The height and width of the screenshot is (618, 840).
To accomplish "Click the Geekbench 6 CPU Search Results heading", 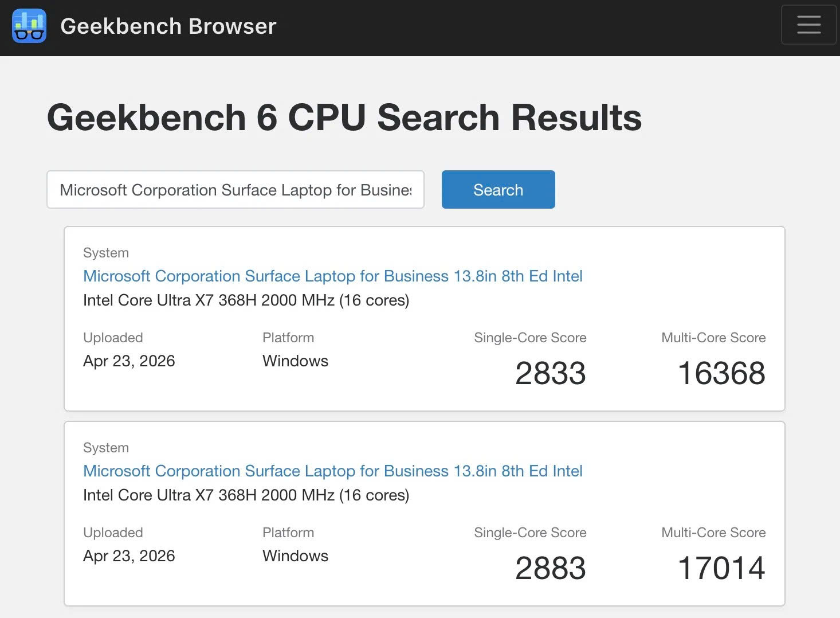I will [344, 117].
